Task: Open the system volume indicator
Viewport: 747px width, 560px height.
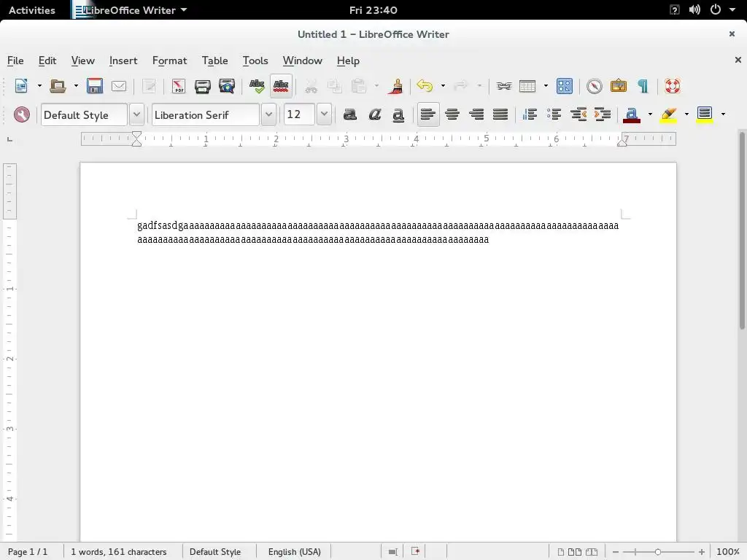Action: click(x=694, y=9)
